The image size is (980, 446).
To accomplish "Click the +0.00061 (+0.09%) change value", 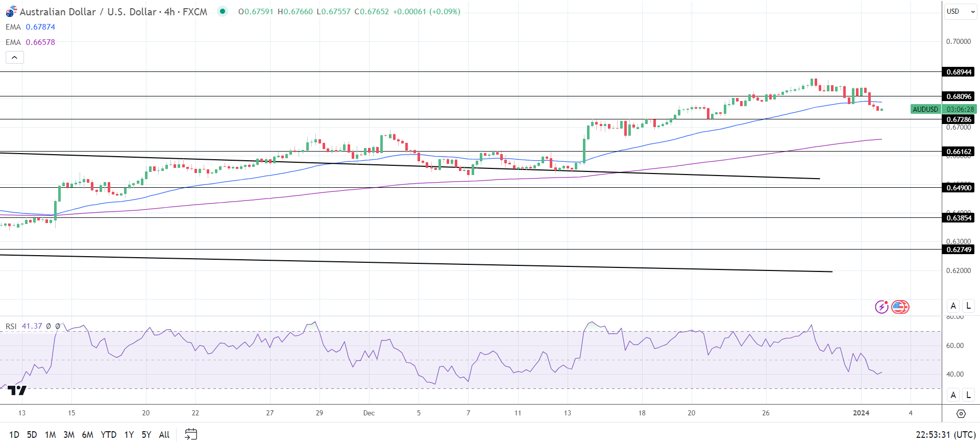I will 427,11.
